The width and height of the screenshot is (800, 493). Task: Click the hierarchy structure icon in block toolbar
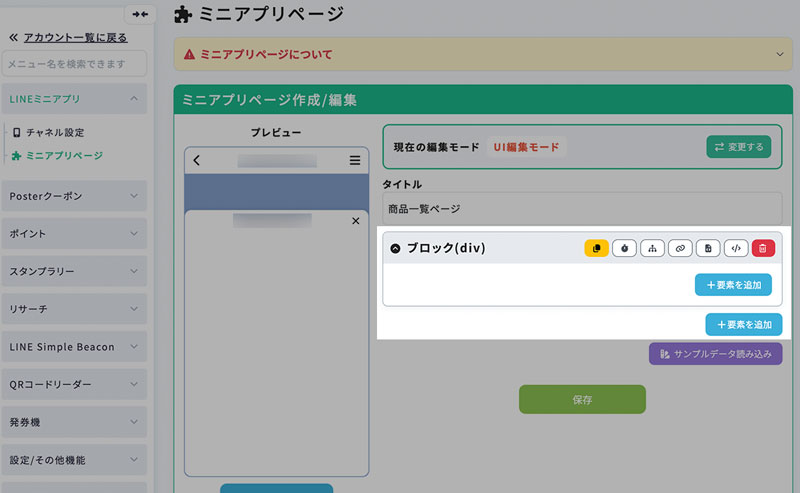tap(652, 248)
